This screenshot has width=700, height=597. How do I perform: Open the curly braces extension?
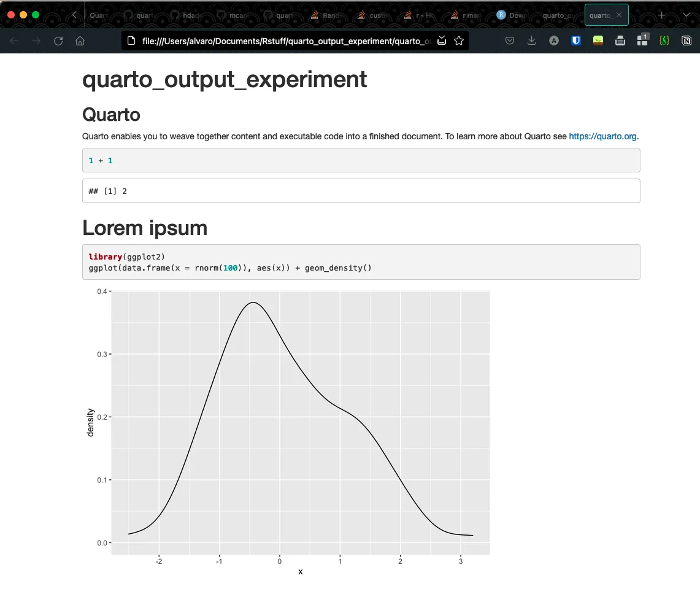[664, 41]
